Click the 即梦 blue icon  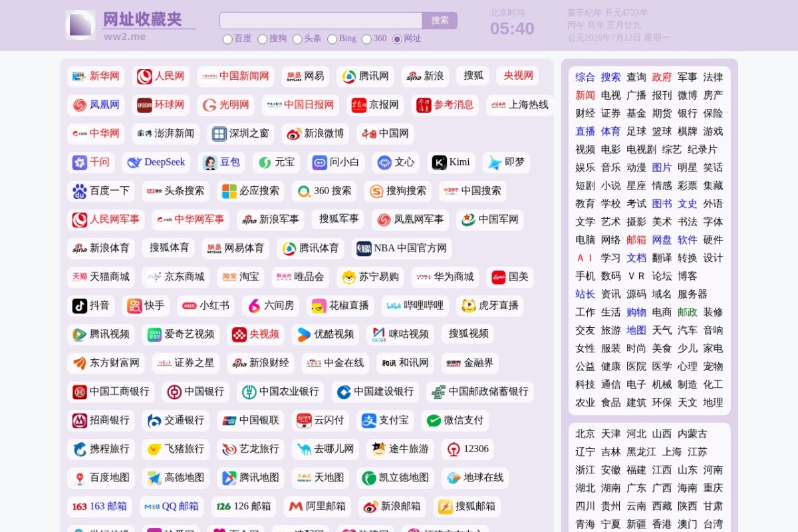pos(494,162)
